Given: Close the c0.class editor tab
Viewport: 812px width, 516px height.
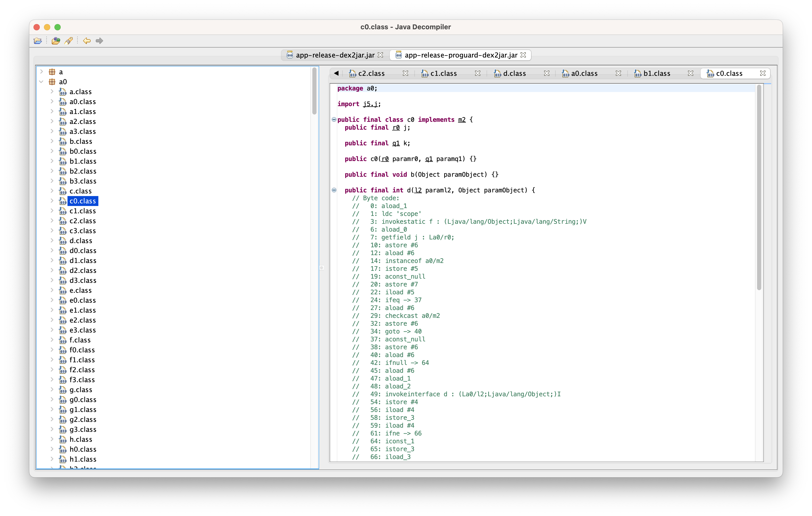Looking at the screenshot, I should [763, 73].
